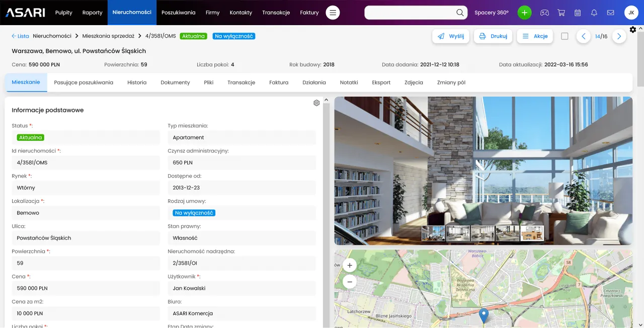The image size is (644, 328).
Task: Select the fourth photo thumbnail
Action: click(x=507, y=232)
